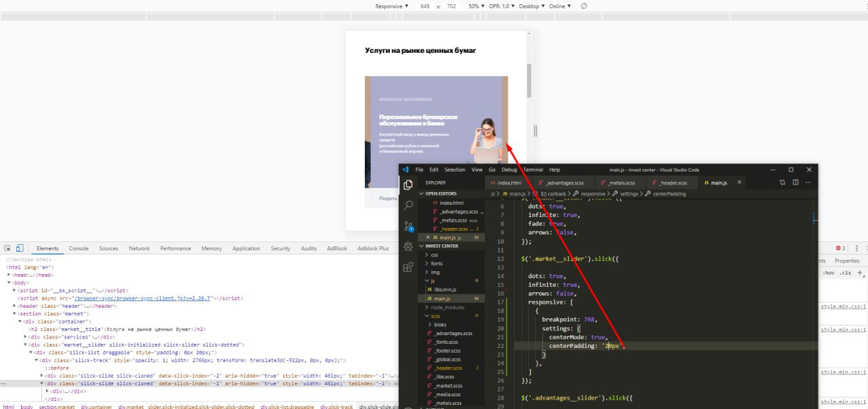Click the DevTools inspect element picker icon
This screenshot has height=409, width=868.
[x=7, y=248]
